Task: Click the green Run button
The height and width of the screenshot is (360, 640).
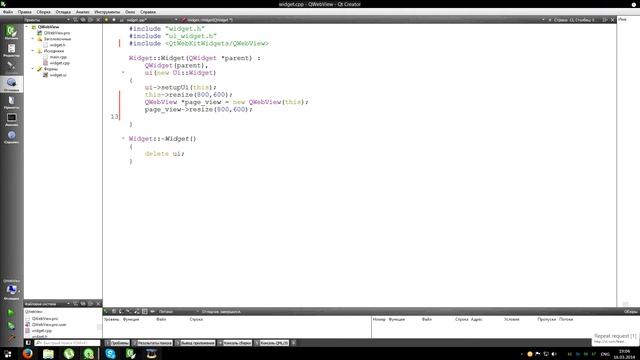Action: (x=11, y=313)
